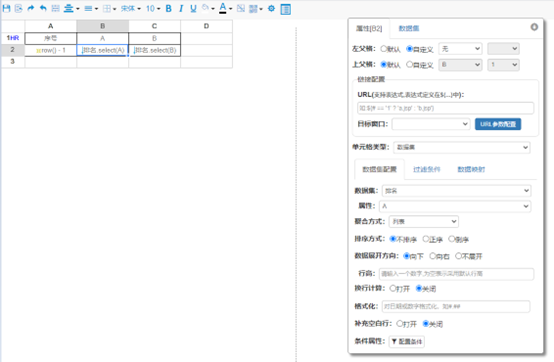
Task: Set data expansion direction to 向右
Action: click(433, 256)
